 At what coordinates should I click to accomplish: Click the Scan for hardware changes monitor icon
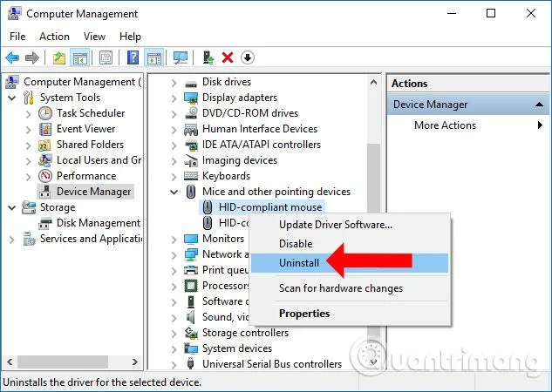tap(181, 57)
